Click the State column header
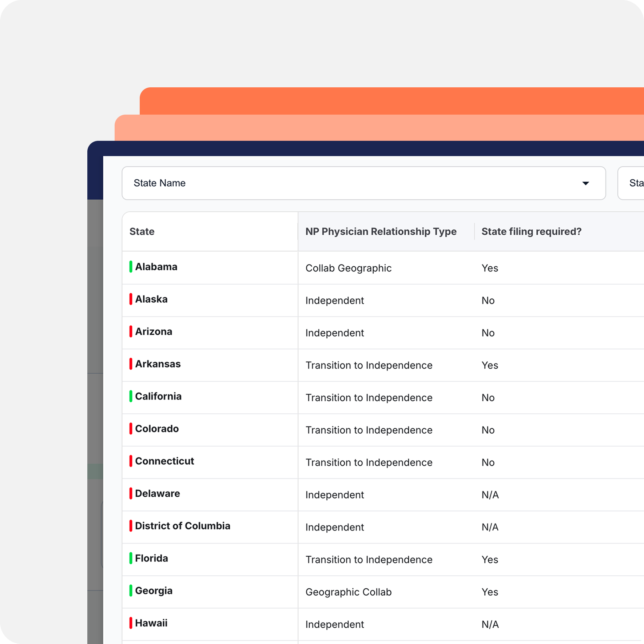The image size is (644, 644). coord(142,231)
